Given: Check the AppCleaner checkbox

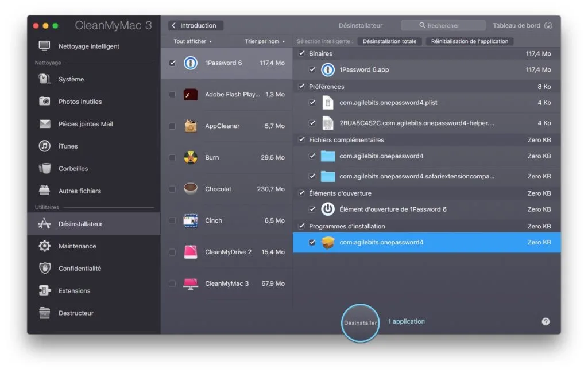Looking at the screenshot, I should [x=172, y=126].
